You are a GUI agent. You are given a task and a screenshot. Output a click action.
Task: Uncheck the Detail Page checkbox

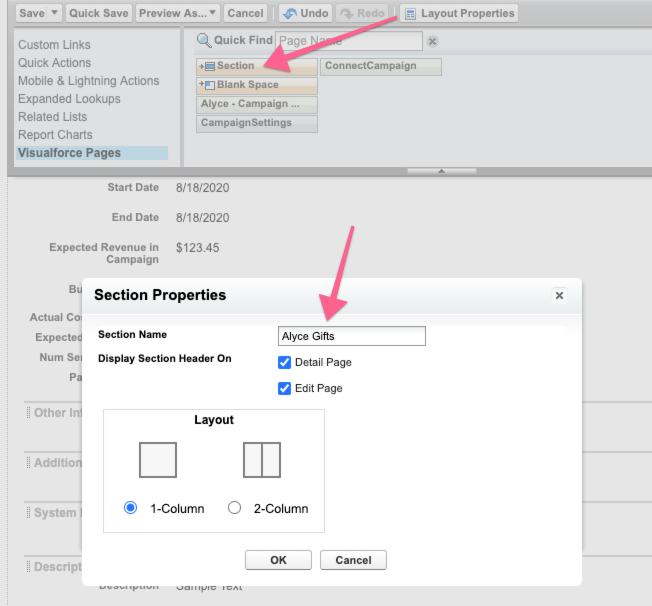[x=284, y=362]
